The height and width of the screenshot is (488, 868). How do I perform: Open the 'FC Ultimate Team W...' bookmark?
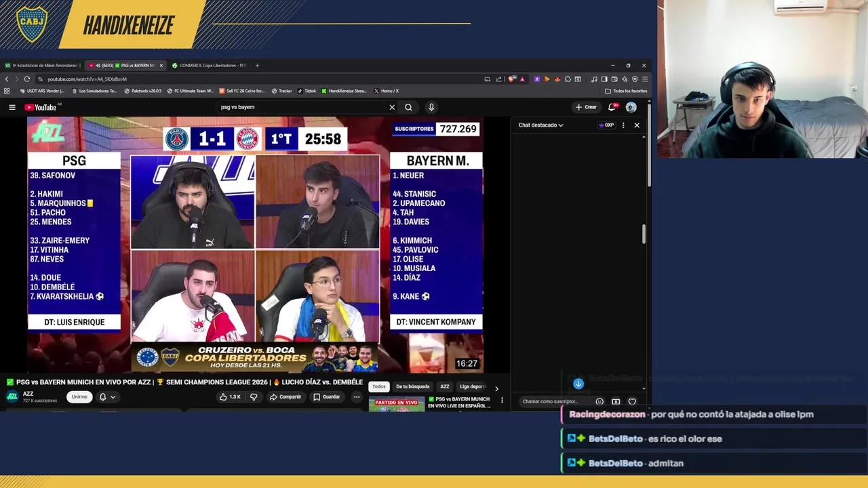tap(191, 91)
